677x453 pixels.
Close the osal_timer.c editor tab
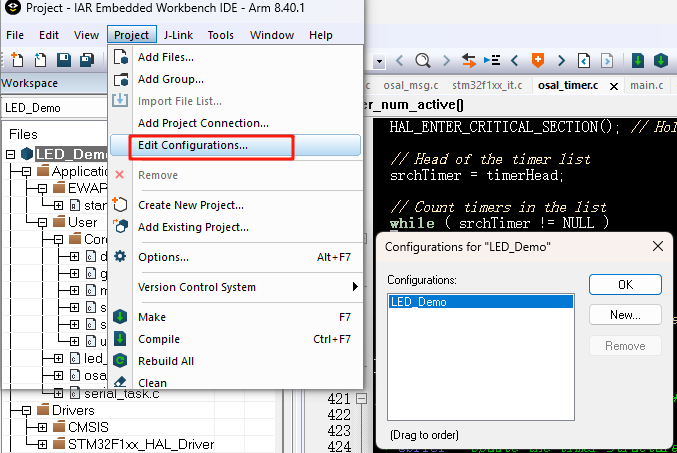pyautogui.click(x=614, y=86)
